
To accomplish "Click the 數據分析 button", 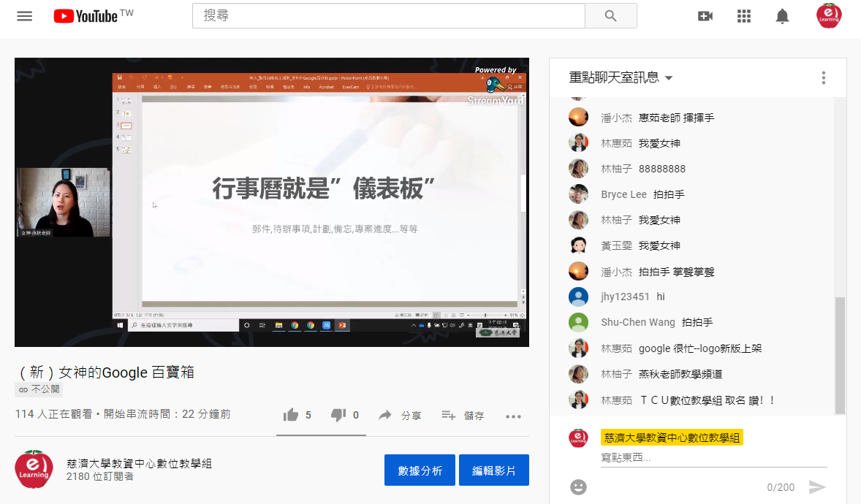I will [420, 470].
